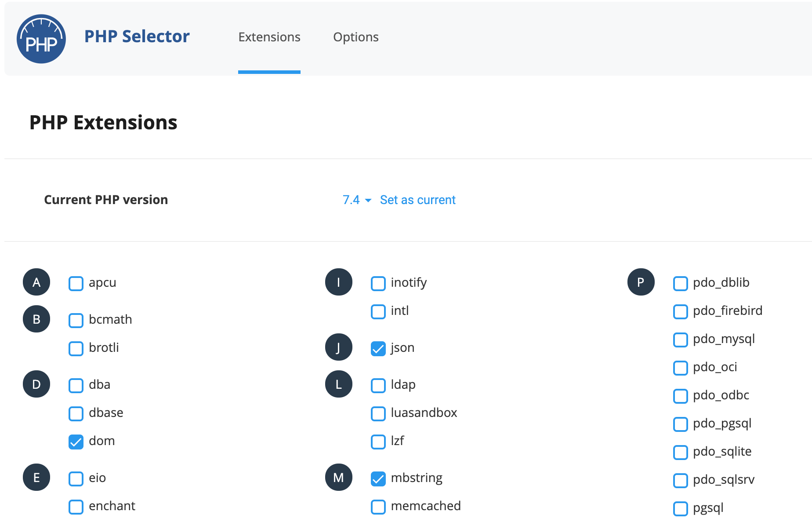Click the letter M section badge

click(338, 477)
